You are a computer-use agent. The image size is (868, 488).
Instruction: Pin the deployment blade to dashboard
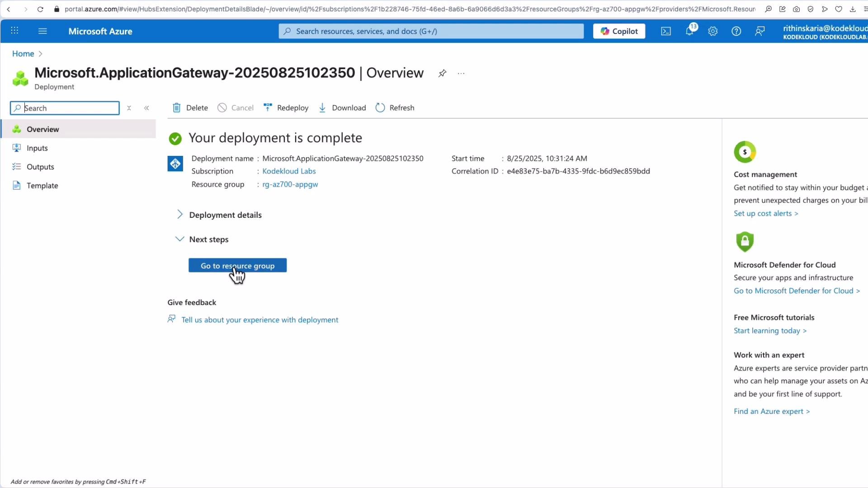tap(442, 73)
